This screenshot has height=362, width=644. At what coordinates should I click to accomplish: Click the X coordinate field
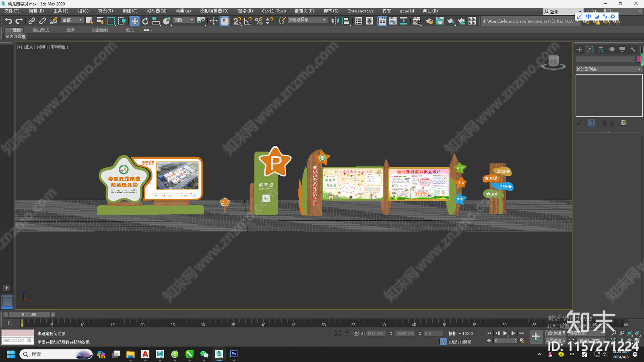point(376,333)
